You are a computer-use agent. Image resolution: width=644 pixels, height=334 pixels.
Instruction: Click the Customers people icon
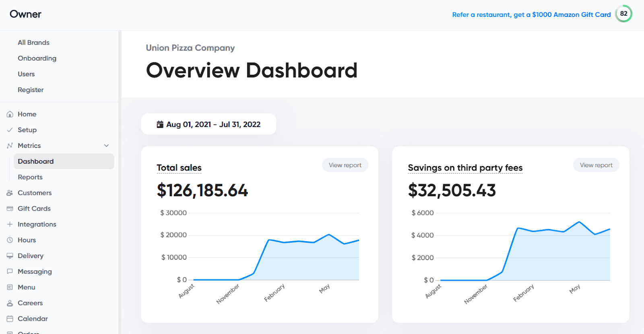(x=10, y=193)
